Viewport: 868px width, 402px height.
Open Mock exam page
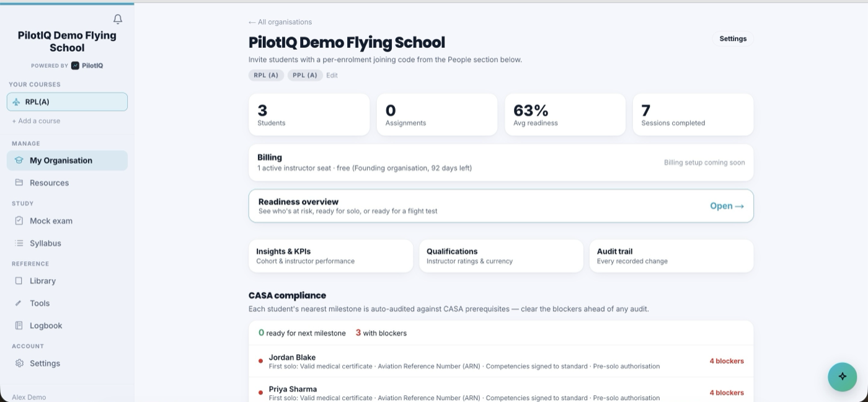pyautogui.click(x=67, y=221)
